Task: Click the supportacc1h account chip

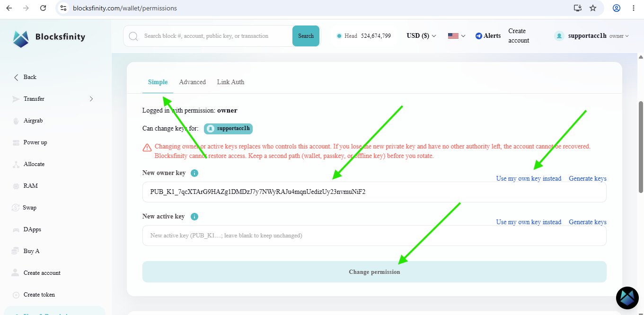Action: [229, 129]
